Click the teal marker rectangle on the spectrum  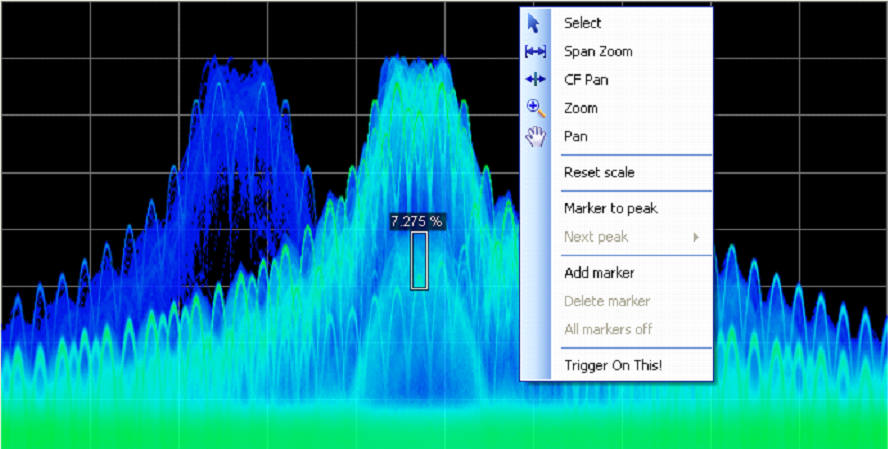[419, 261]
